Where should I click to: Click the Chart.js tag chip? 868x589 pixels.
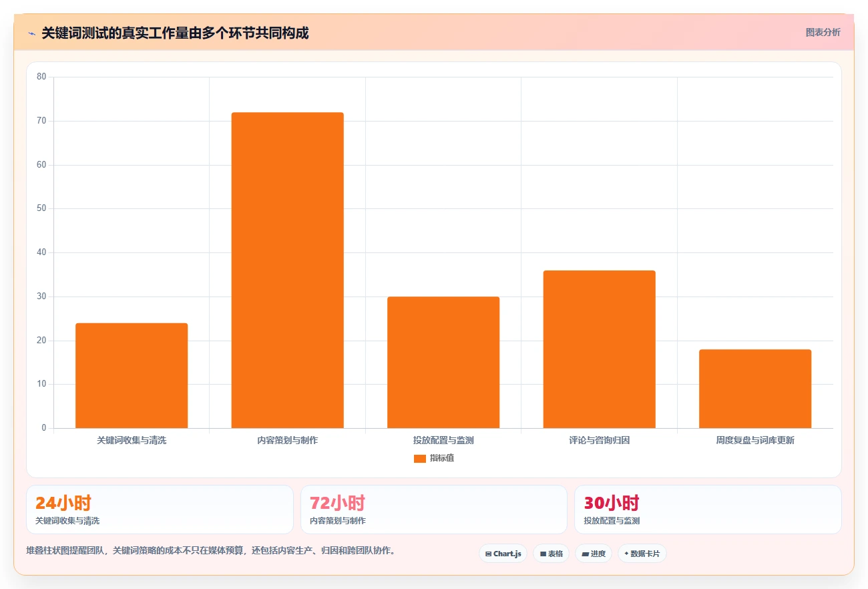pyautogui.click(x=503, y=554)
